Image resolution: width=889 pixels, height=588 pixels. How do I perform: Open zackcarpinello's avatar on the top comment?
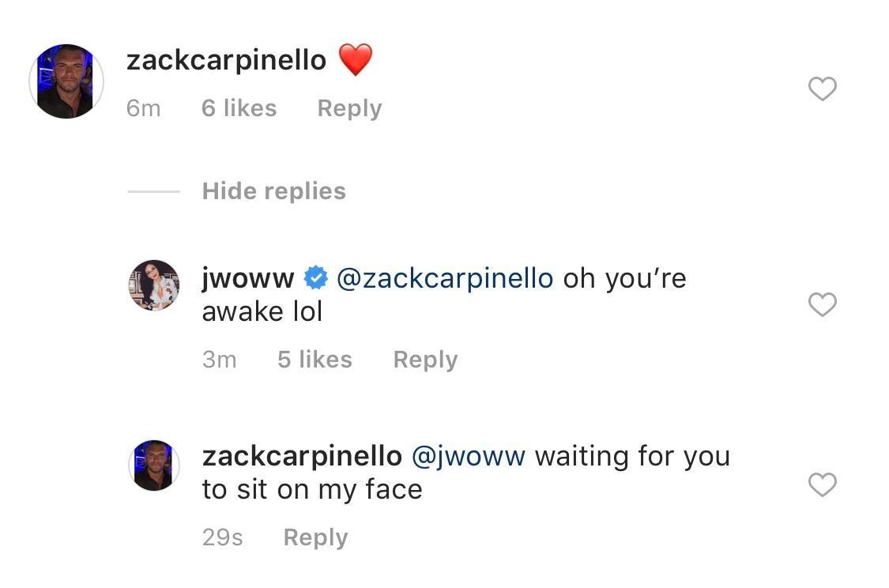pos(66,81)
